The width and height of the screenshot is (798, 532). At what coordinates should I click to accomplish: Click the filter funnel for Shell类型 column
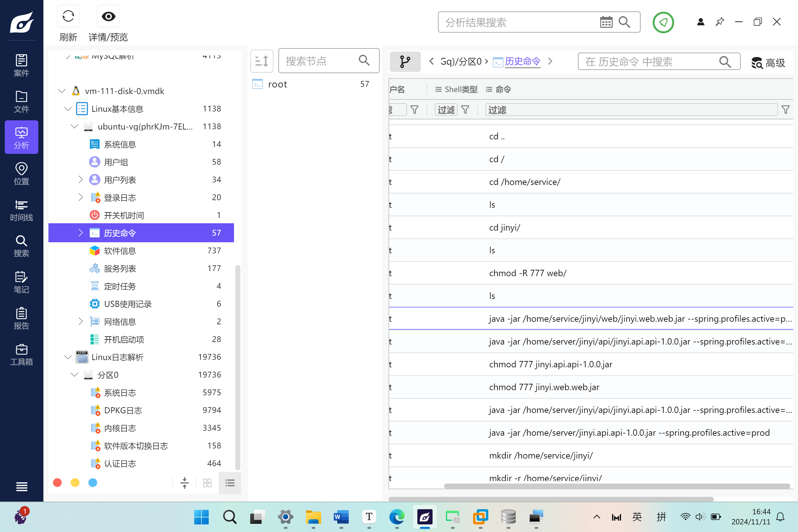click(465, 110)
